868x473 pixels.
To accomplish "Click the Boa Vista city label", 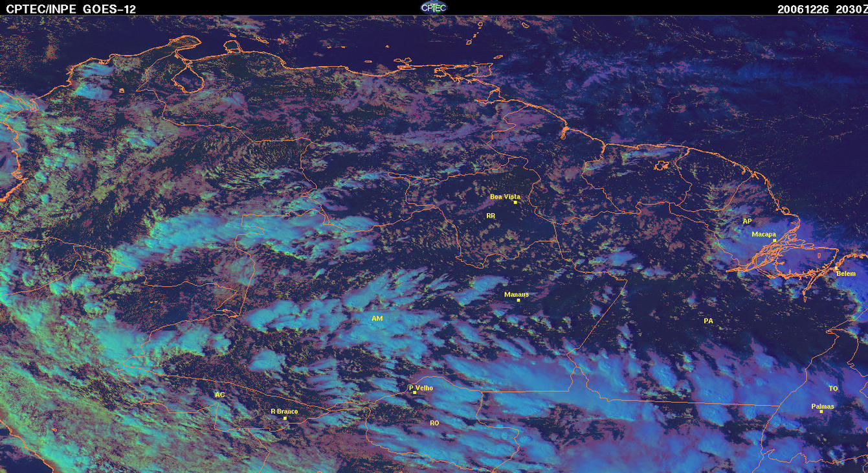I will [505, 196].
